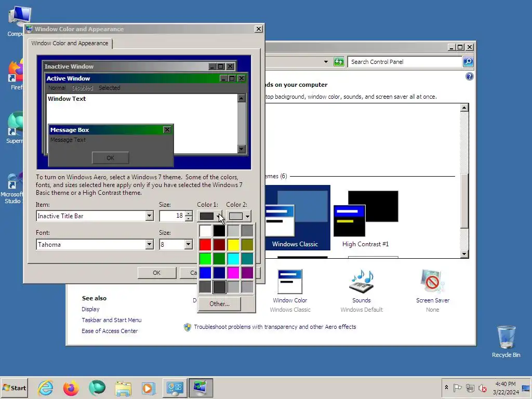Open the network tray icon
The width and height of the screenshot is (532, 399).
click(x=470, y=388)
